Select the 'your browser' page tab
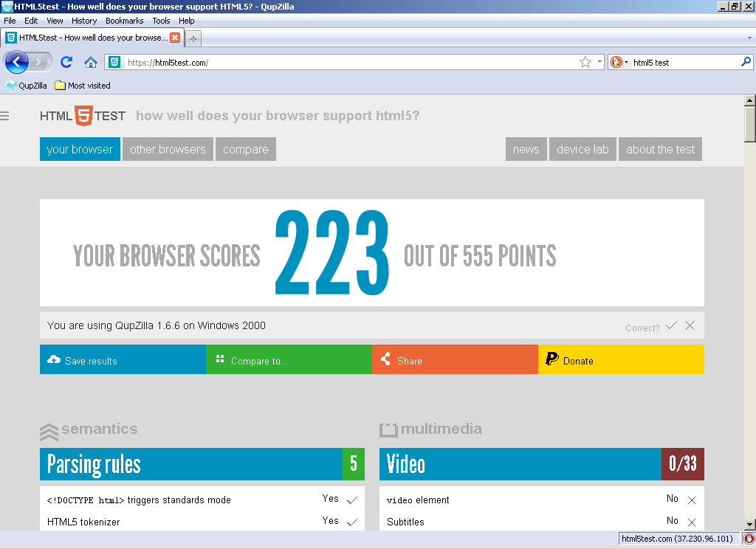756x549 pixels. point(80,149)
